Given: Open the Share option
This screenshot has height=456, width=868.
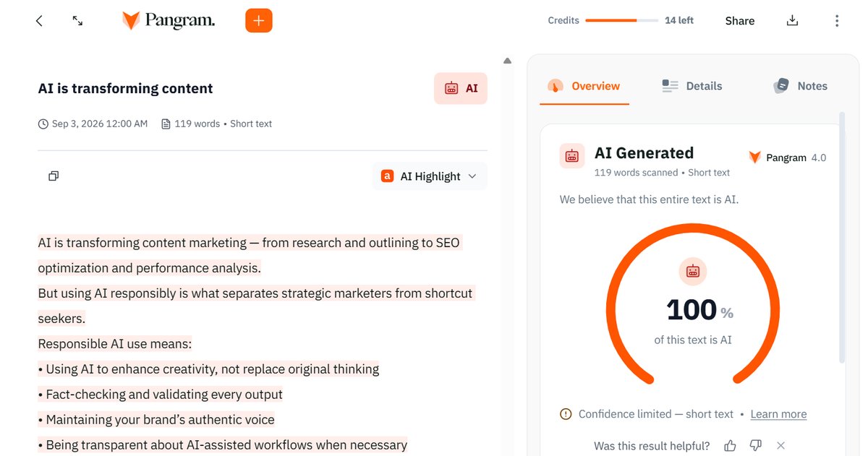Looking at the screenshot, I should tap(740, 21).
